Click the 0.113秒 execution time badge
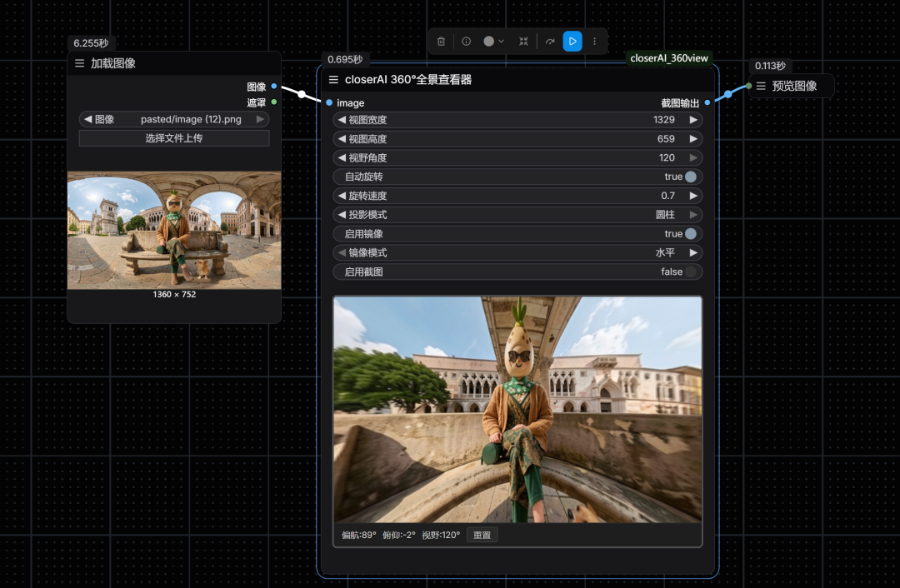The width and height of the screenshot is (900, 588). (x=770, y=66)
